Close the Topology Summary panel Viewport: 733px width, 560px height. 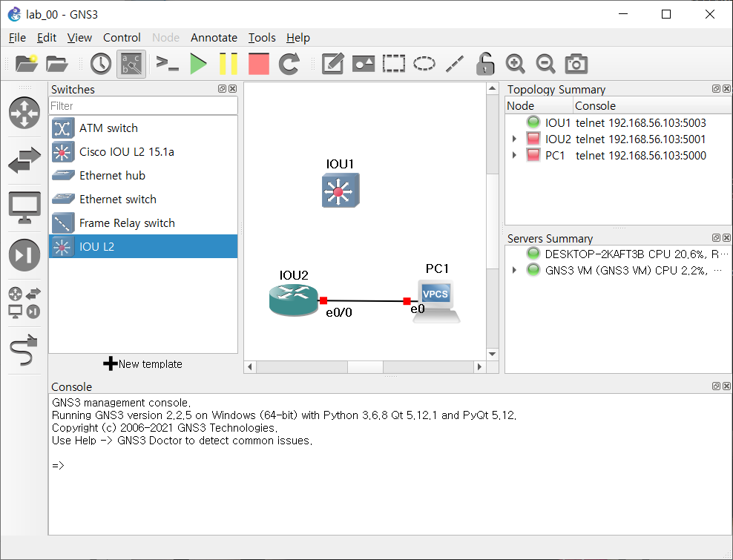coord(726,89)
